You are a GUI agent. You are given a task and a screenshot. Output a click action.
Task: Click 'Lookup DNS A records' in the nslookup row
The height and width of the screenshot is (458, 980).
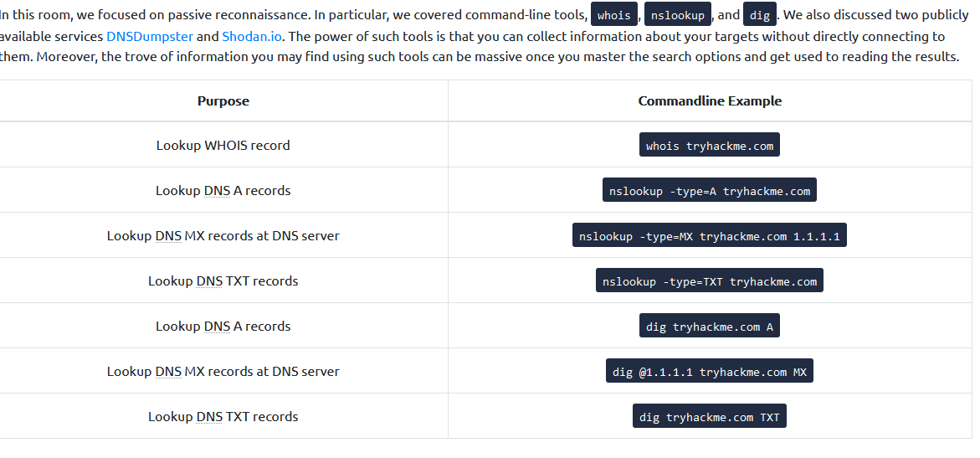223,191
